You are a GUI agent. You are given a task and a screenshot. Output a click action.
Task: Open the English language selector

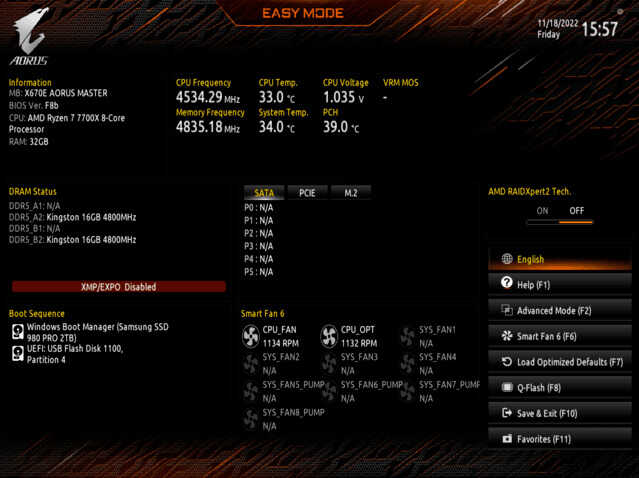(x=560, y=259)
